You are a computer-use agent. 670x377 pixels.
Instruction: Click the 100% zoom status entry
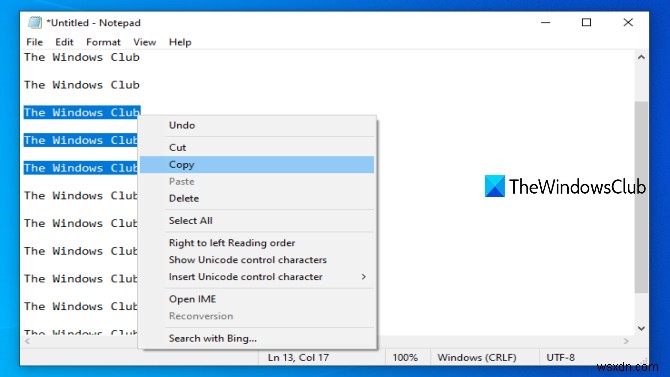coord(405,357)
